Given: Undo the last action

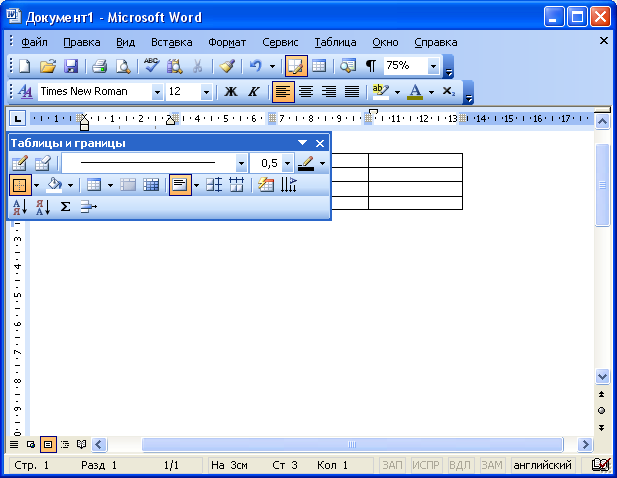Looking at the screenshot, I should [256, 66].
